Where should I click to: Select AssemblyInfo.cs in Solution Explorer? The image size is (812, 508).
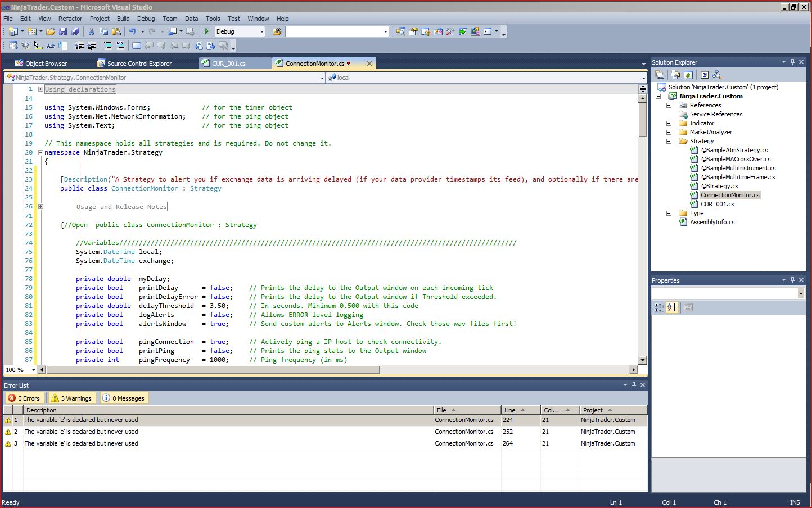click(x=712, y=222)
